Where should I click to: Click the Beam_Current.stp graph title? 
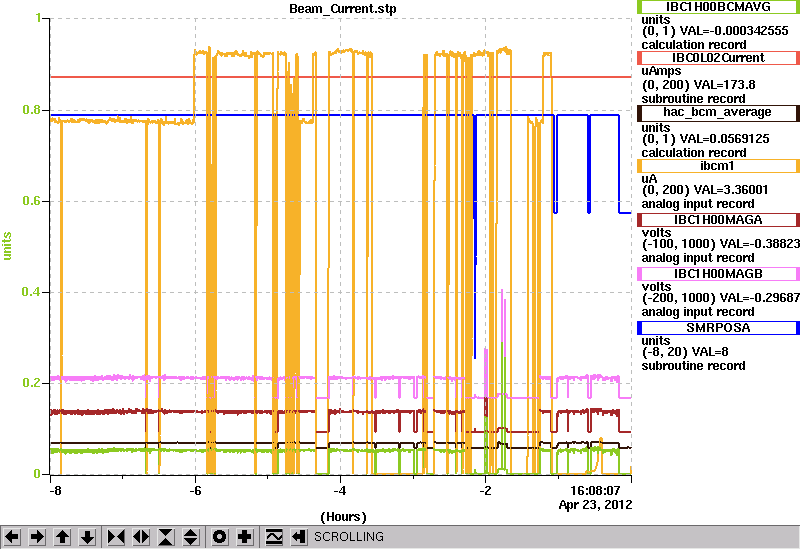pyautogui.click(x=342, y=9)
